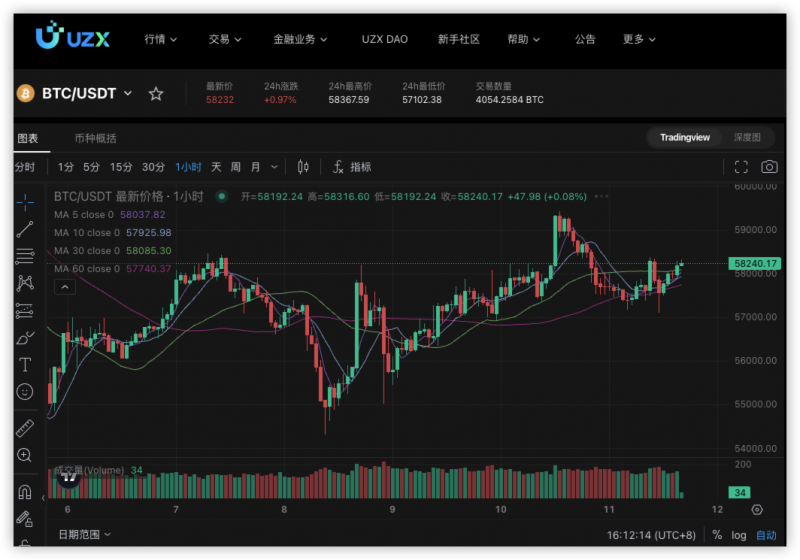Select the ruler measure tool
The image size is (800, 560).
tap(24, 428)
